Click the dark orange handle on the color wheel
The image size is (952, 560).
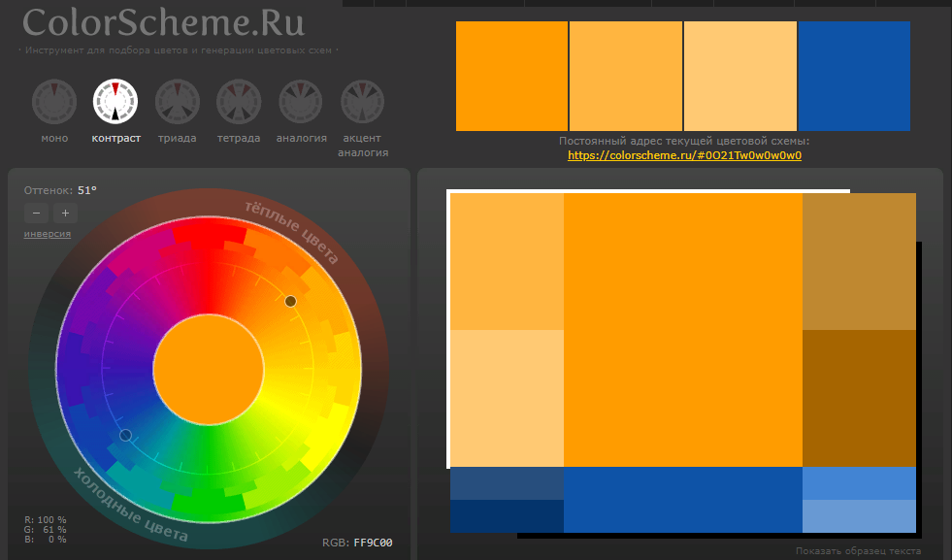290,301
